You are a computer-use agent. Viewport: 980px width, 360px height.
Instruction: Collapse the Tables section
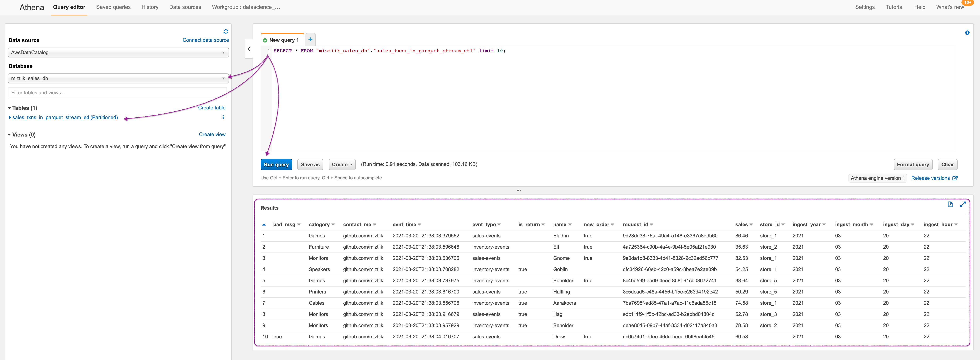point(9,108)
